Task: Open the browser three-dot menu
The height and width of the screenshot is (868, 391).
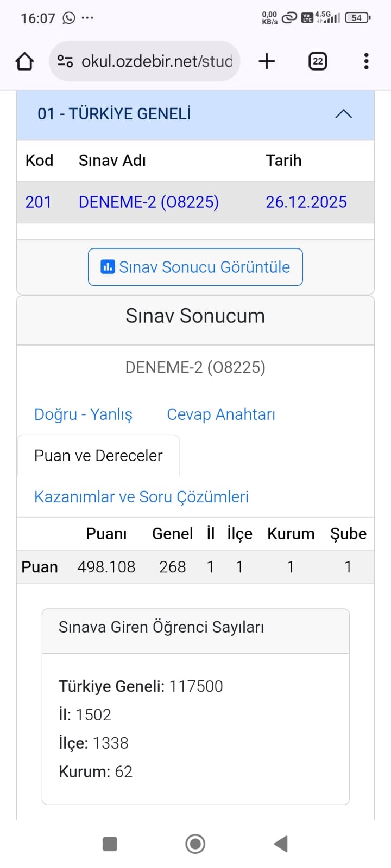Action: coord(367,61)
